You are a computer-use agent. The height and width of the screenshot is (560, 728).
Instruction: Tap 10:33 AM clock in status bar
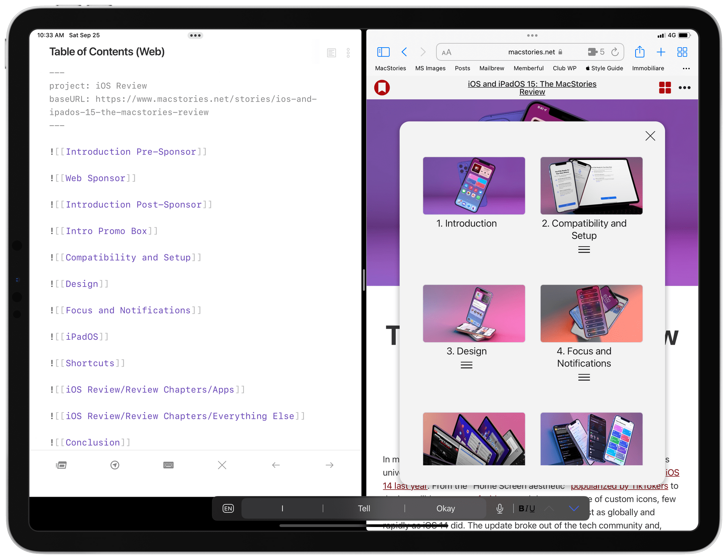pyautogui.click(x=50, y=35)
